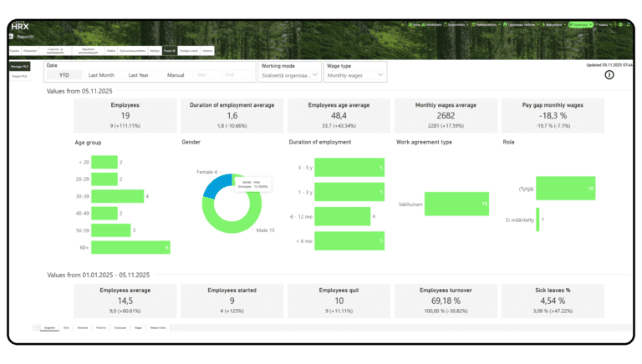Click the Start date input field
642x364 pixels.
[x=201, y=75]
